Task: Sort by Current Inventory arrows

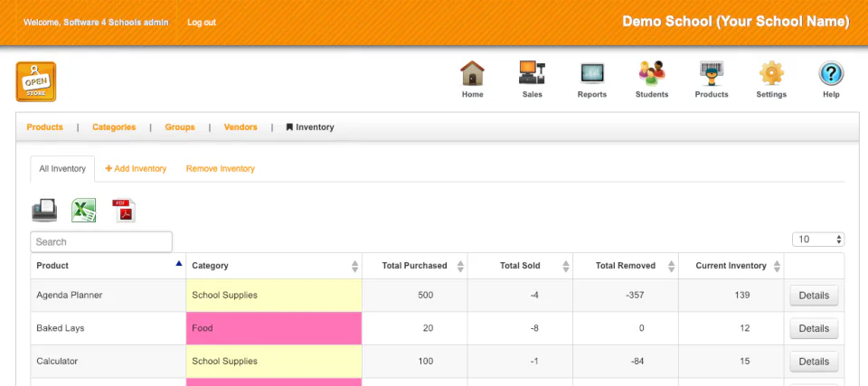Action: pos(777,266)
